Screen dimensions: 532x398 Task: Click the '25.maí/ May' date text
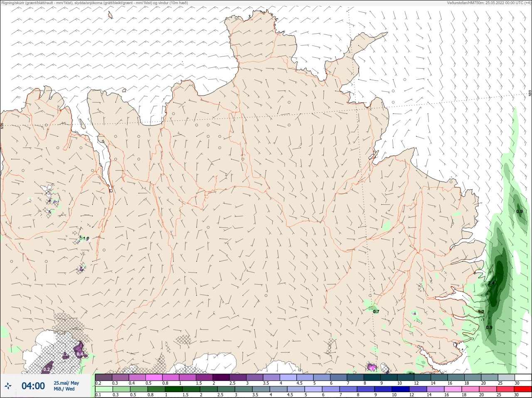[x=66, y=383]
